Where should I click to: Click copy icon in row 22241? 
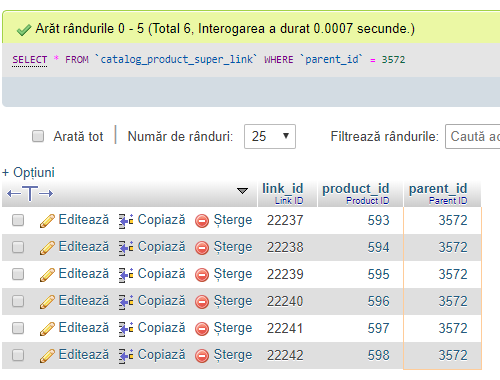tap(126, 329)
